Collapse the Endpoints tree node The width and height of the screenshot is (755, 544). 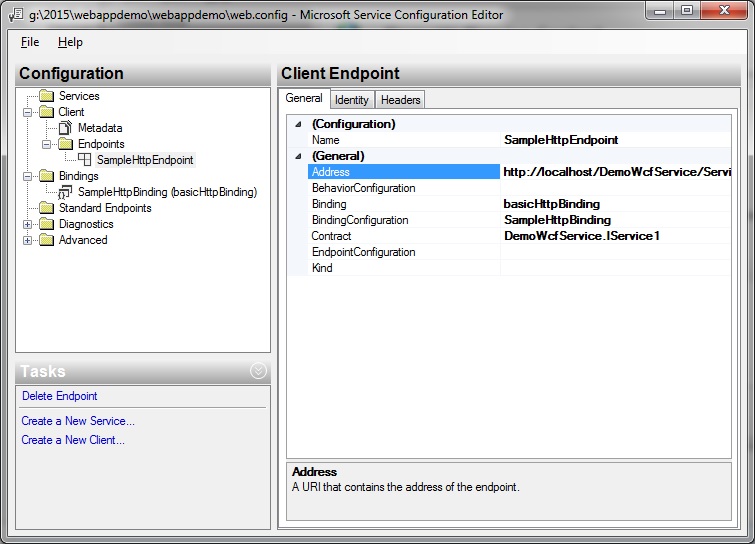(x=46, y=144)
